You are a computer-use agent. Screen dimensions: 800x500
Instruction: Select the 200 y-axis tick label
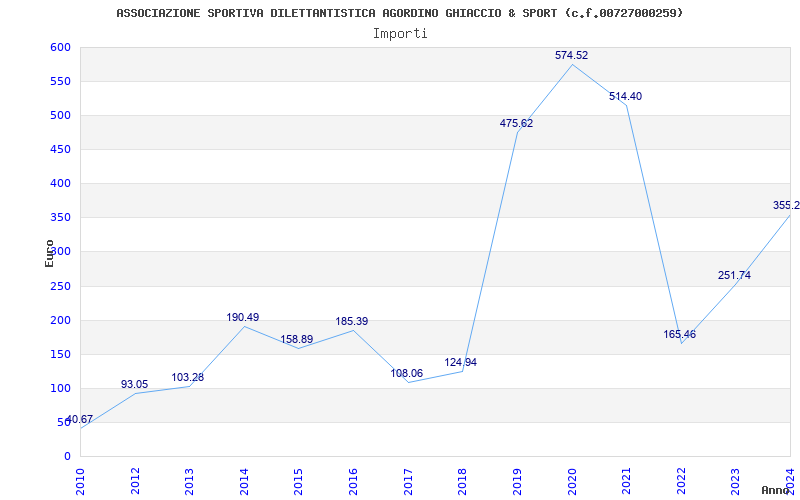[x=60, y=320]
